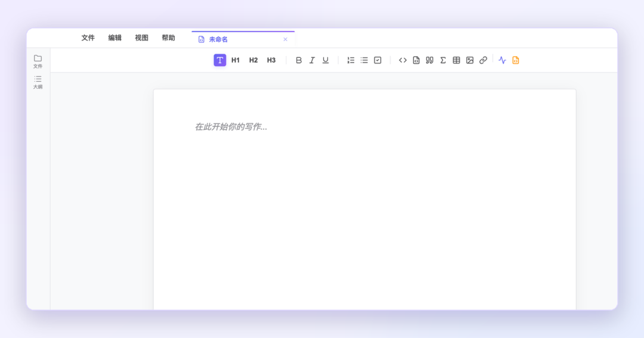
Task: Insert a hyperlink
Action: coord(484,60)
